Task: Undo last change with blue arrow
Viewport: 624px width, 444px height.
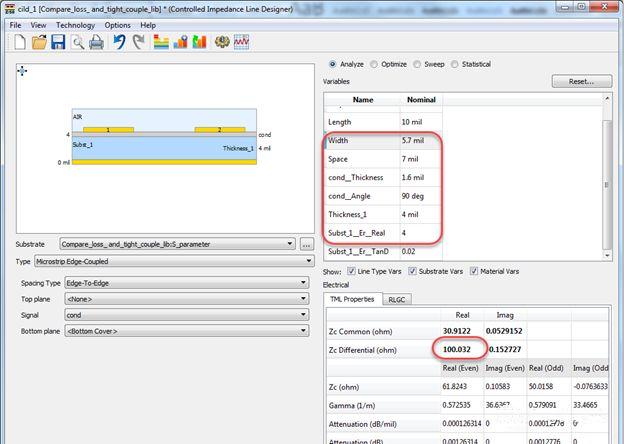Action: tap(119, 42)
